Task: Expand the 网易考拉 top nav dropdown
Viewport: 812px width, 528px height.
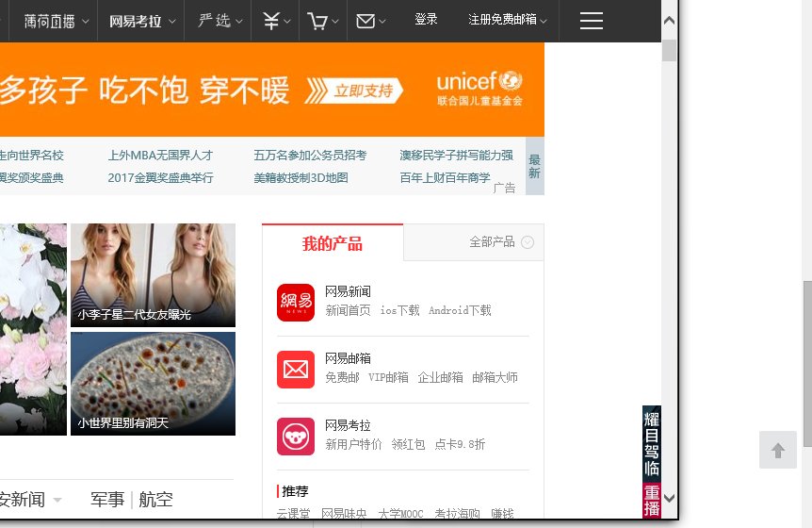Action: [x=172, y=22]
